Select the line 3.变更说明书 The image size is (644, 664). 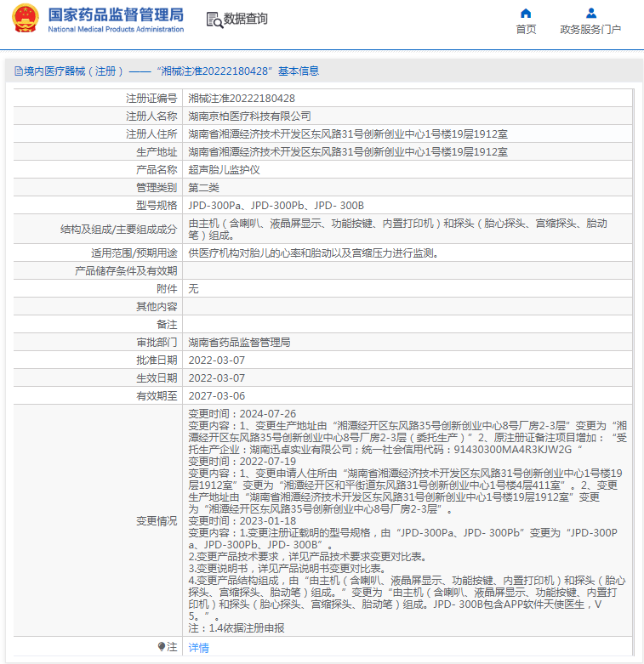click(x=287, y=568)
